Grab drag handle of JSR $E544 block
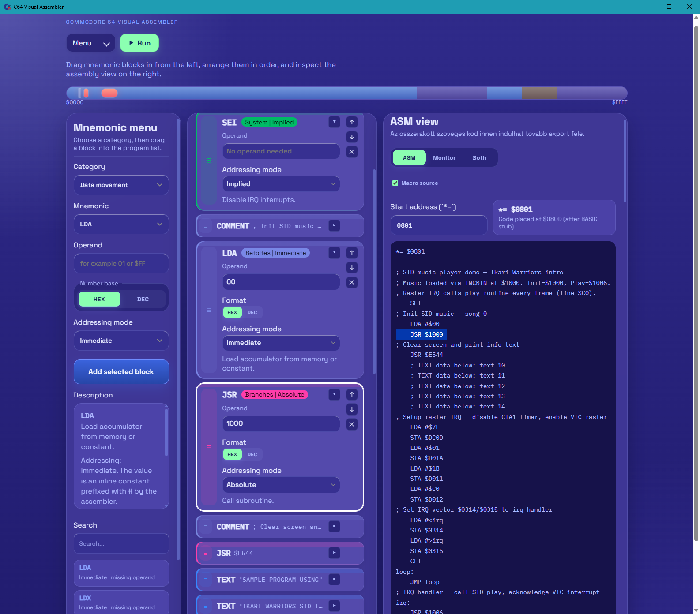 [205, 553]
